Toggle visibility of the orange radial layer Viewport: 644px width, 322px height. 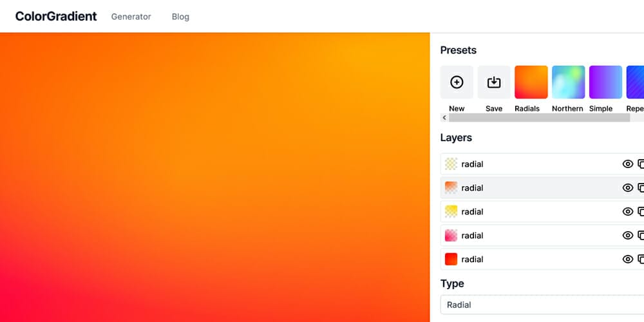628,188
